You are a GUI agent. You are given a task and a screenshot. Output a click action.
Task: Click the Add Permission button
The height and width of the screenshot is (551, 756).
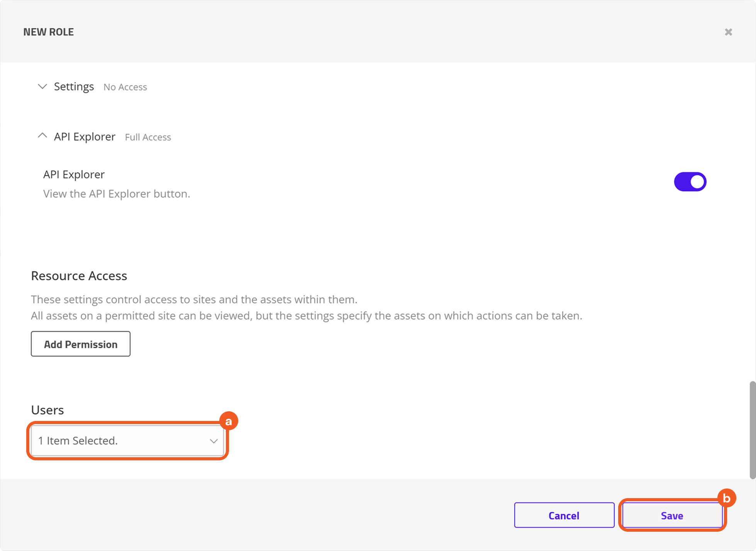coord(81,344)
